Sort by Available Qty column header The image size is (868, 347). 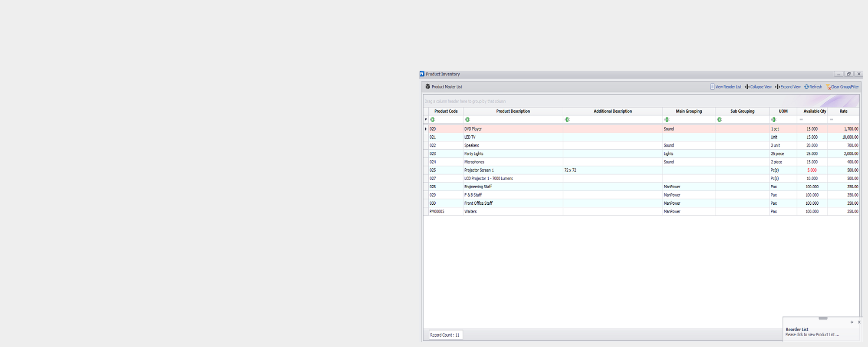pos(812,111)
